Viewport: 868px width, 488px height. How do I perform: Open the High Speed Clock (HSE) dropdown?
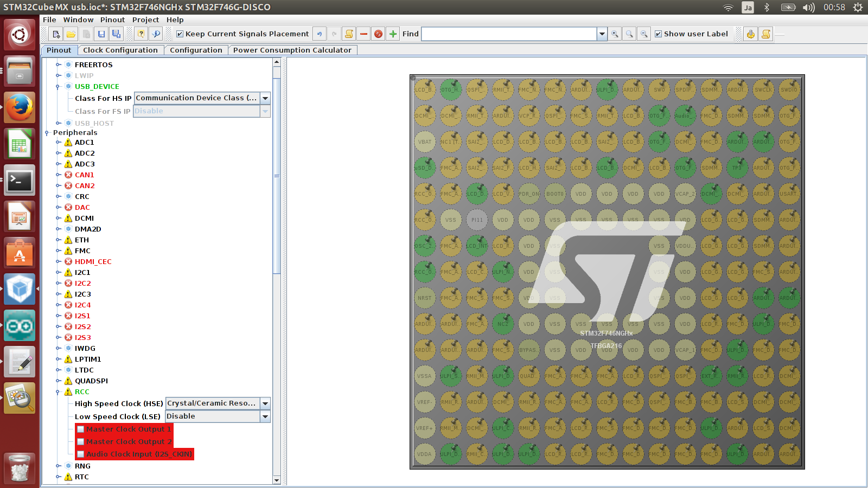point(265,403)
